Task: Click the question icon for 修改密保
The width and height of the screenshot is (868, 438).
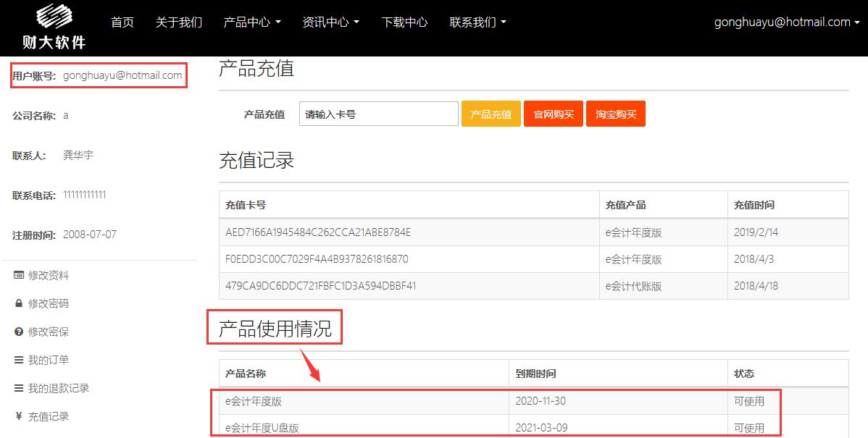Action: pyautogui.click(x=19, y=332)
